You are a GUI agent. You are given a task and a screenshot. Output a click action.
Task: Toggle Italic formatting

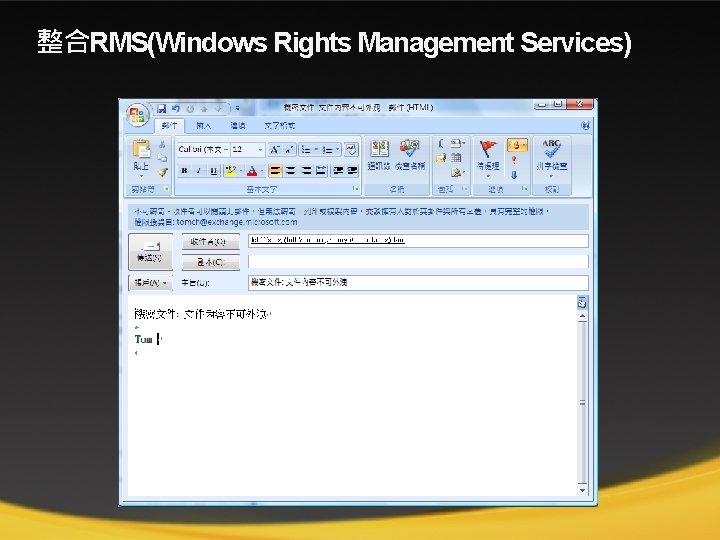coord(198,171)
